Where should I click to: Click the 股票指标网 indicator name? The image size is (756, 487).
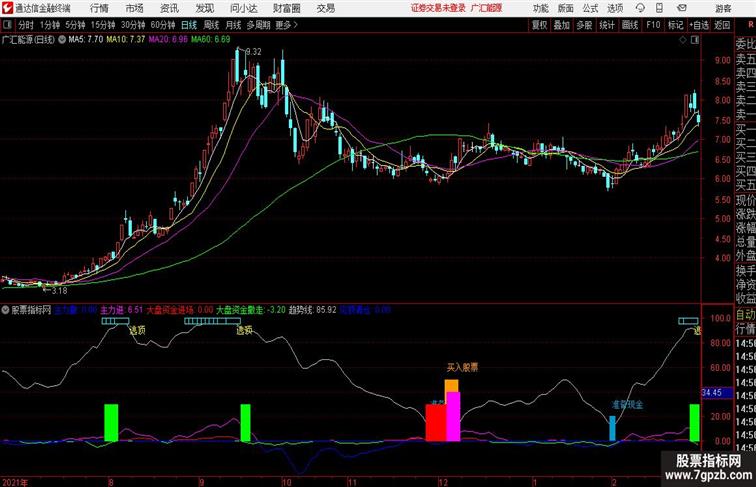coord(31,310)
